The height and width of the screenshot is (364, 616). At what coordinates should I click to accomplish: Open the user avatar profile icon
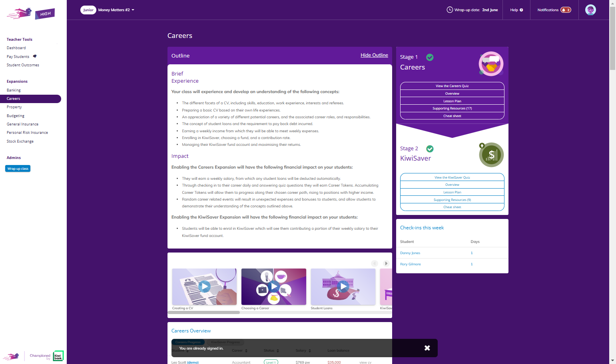coord(590,10)
